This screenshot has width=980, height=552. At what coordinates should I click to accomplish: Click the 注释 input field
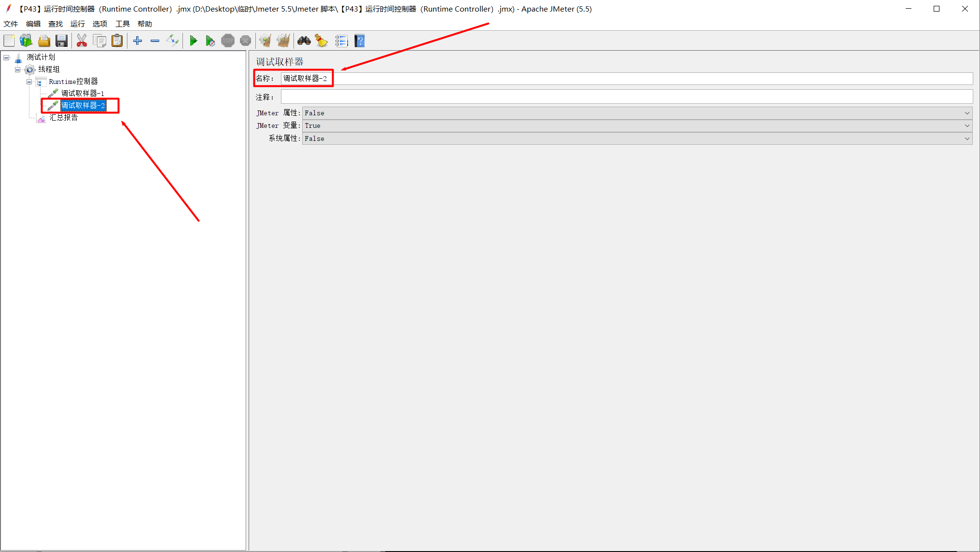(x=627, y=97)
